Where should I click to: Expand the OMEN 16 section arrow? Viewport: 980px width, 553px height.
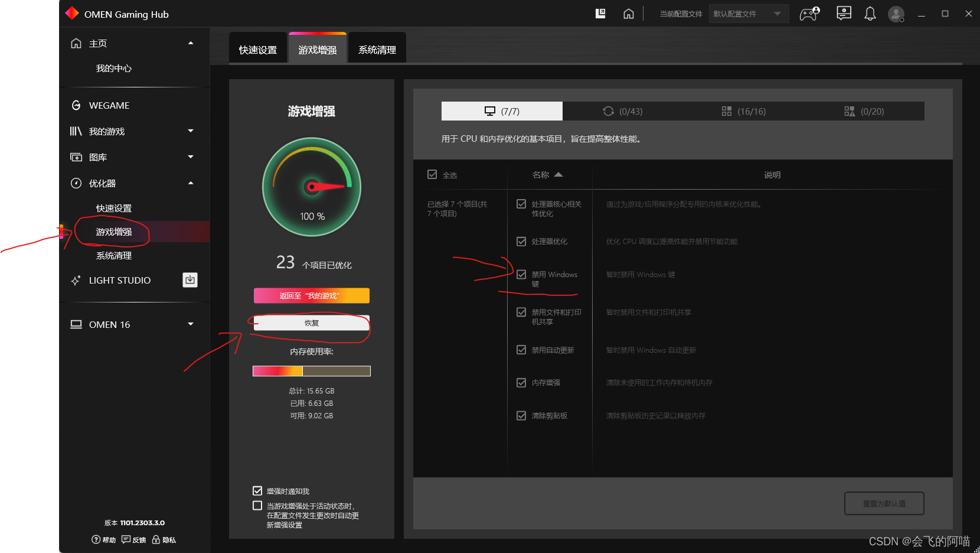[x=191, y=324]
